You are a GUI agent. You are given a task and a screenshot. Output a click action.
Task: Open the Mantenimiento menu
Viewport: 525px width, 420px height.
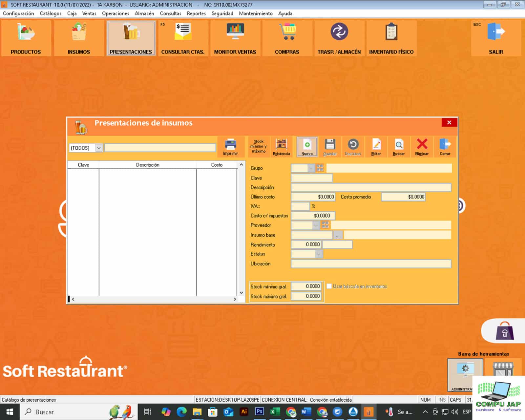point(256,13)
